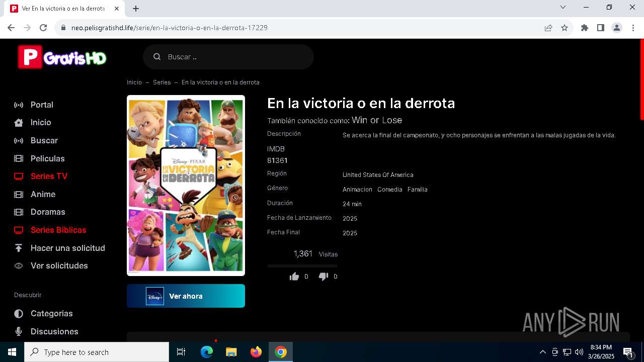
Task: Click the Anime film icon
Action: (x=19, y=194)
